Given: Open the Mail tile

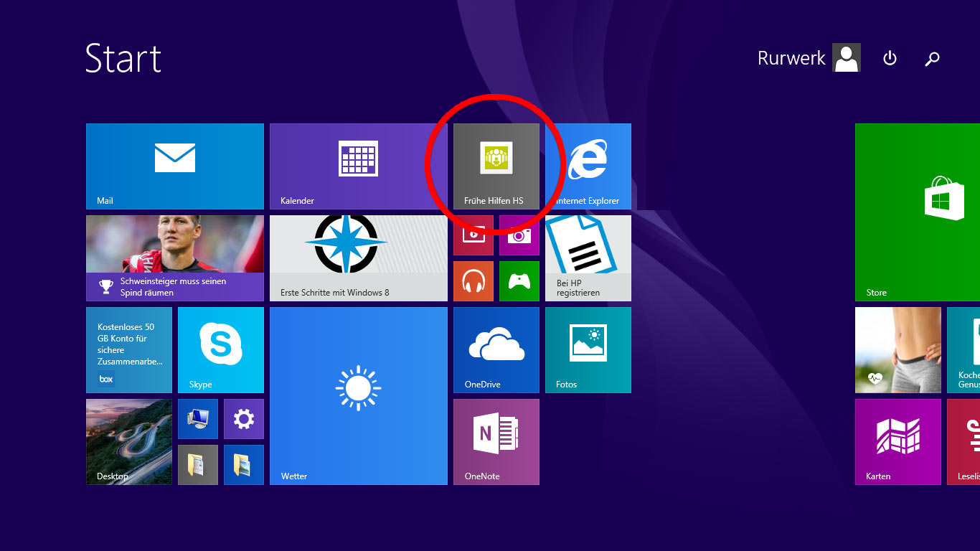Looking at the screenshot, I should [175, 166].
